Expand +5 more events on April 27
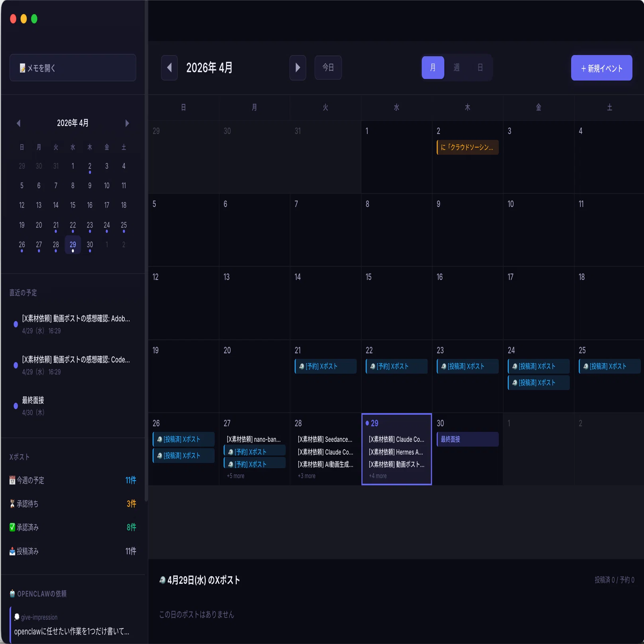The height and width of the screenshot is (644, 644). tap(236, 476)
